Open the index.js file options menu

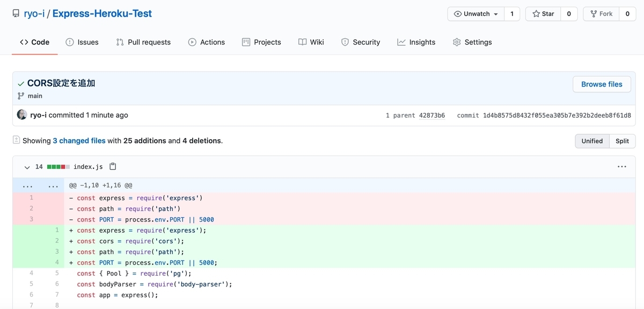(622, 167)
